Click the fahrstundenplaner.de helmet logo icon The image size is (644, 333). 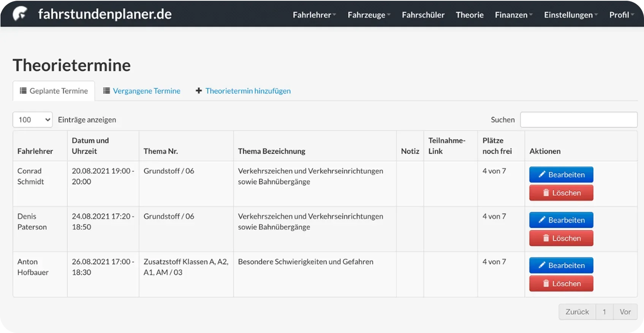tap(20, 14)
